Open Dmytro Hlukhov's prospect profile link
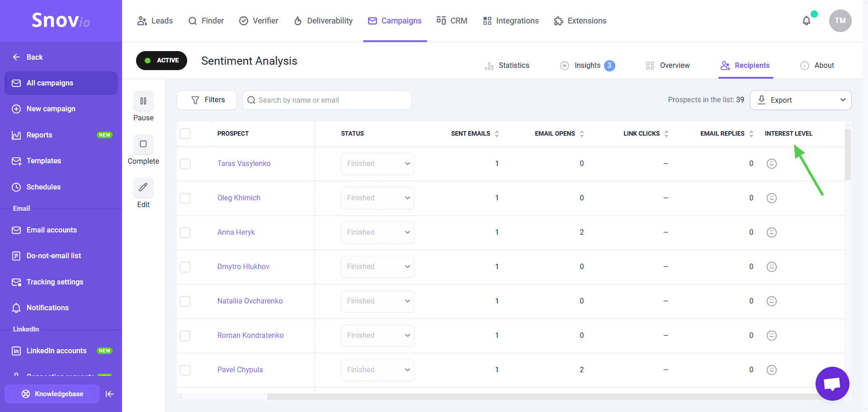 243,267
